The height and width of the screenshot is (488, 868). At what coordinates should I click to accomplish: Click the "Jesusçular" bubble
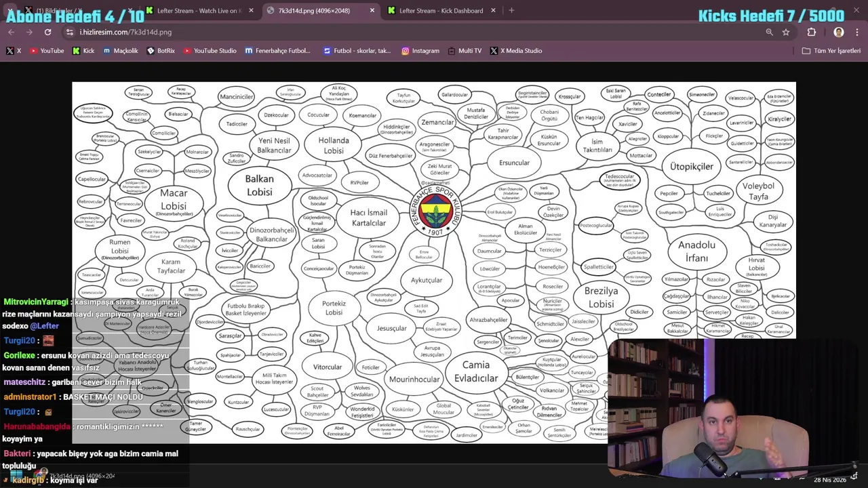[392, 328]
